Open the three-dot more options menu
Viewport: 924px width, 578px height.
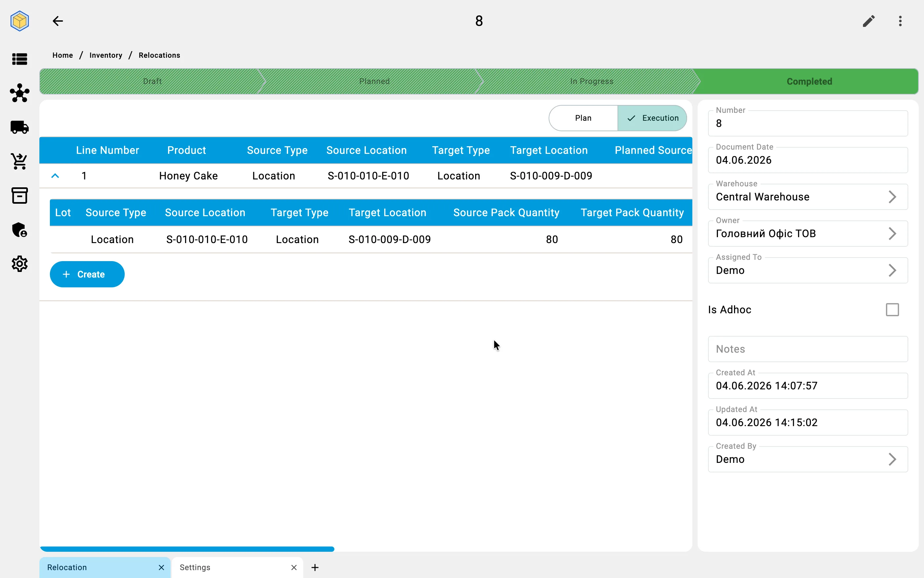(x=900, y=21)
